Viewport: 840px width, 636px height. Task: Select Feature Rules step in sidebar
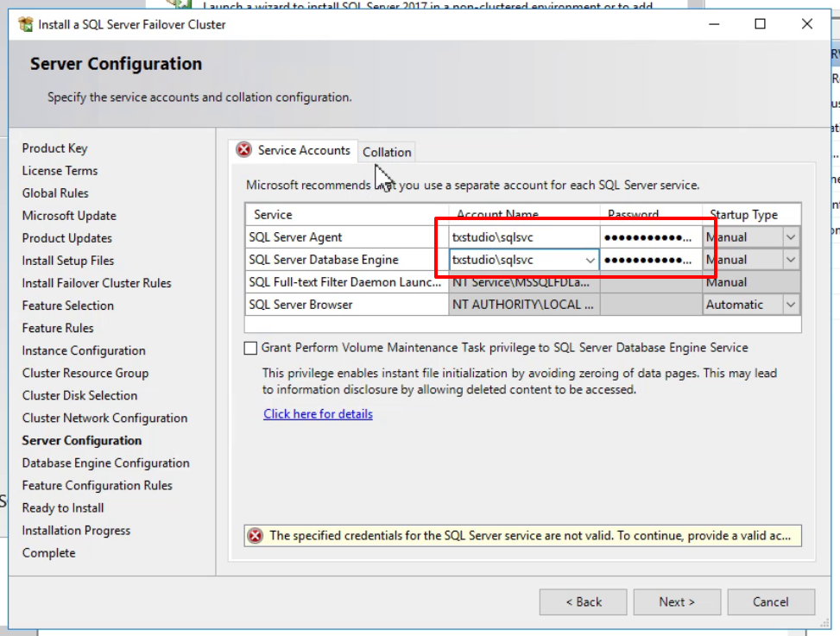(x=58, y=328)
